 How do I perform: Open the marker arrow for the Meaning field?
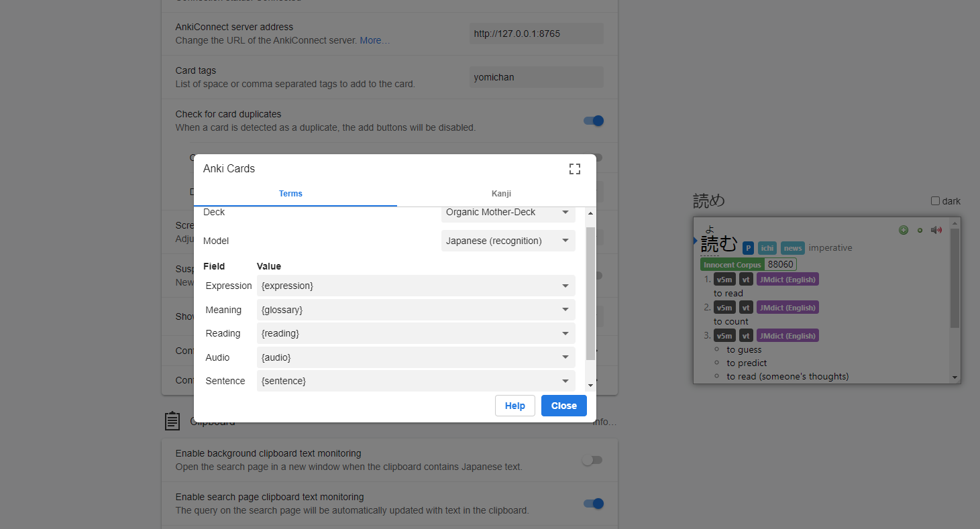pos(565,310)
